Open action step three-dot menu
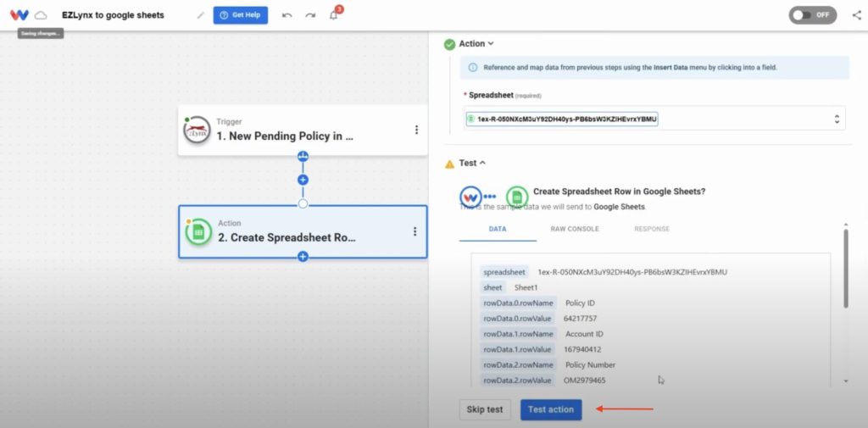The image size is (868, 428). [x=415, y=231]
